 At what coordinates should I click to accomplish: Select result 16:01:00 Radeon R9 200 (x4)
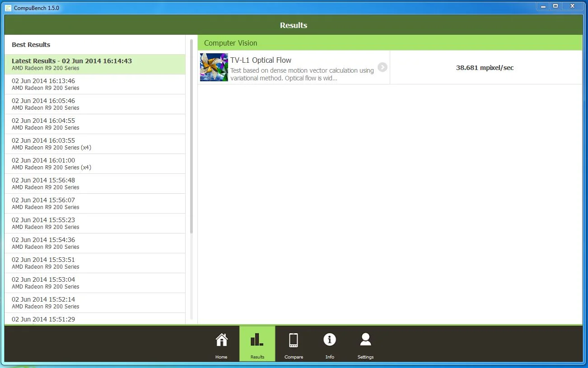(x=95, y=164)
